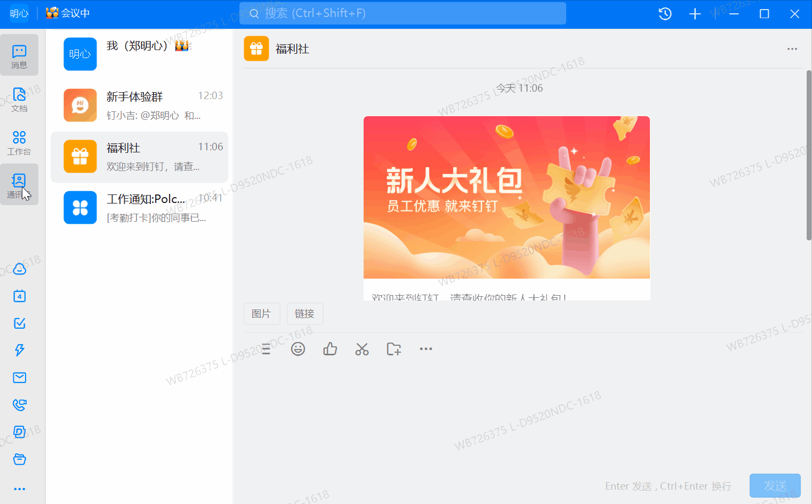Show more sidebar apps via bottom ellipsis
Image resolution: width=812 pixels, height=504 pixels.
click(x=20, y=489)
